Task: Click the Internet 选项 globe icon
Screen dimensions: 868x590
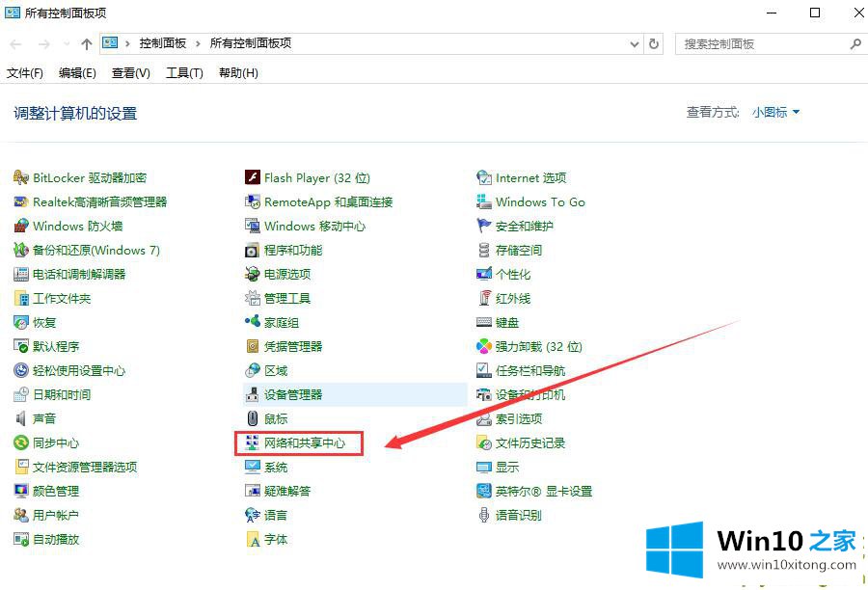Action: (x=484, y=178)
